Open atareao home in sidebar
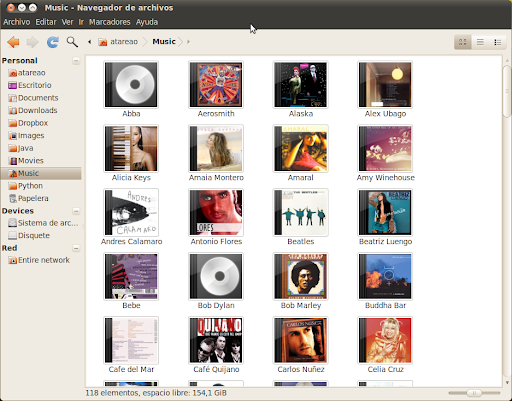 (x=27, y=73)
